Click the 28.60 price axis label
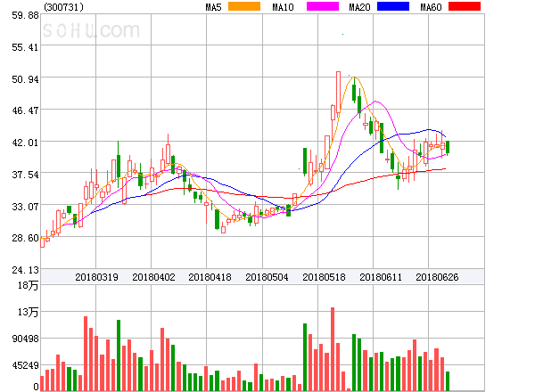 tap(25, 238)
